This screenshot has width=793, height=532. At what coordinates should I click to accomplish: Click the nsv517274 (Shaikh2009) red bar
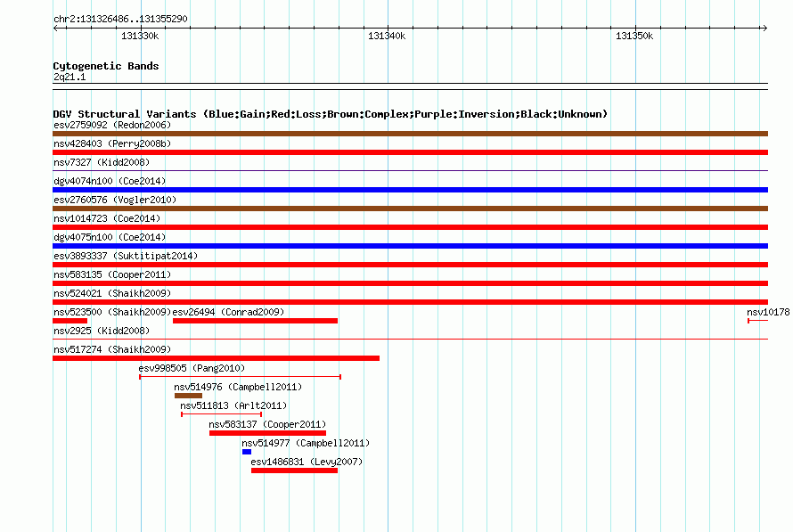click(x=216, y=358)
